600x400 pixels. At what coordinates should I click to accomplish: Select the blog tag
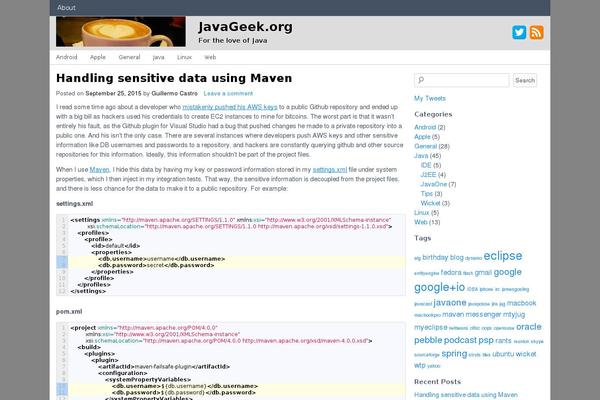(457, 257)
